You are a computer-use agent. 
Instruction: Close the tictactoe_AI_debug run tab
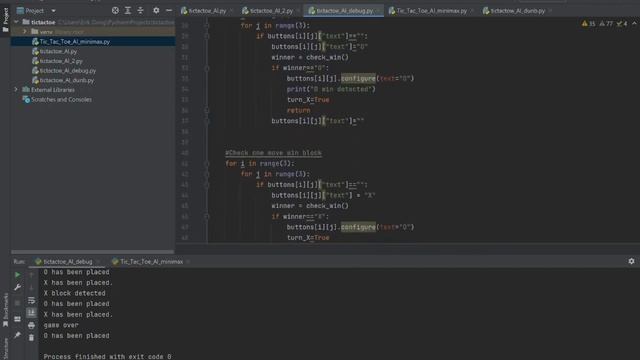[98, 262]
